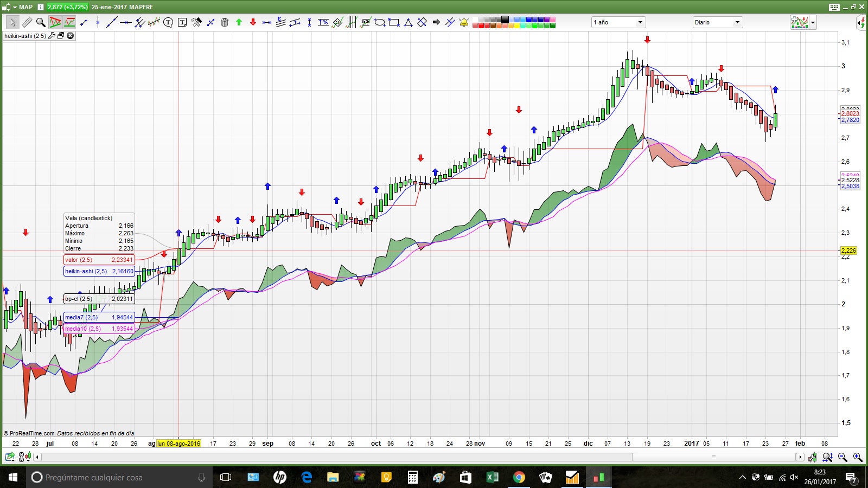Click the trash can delete tool
868x488 pixels.
pyautogui.click(x=225, y=22)
